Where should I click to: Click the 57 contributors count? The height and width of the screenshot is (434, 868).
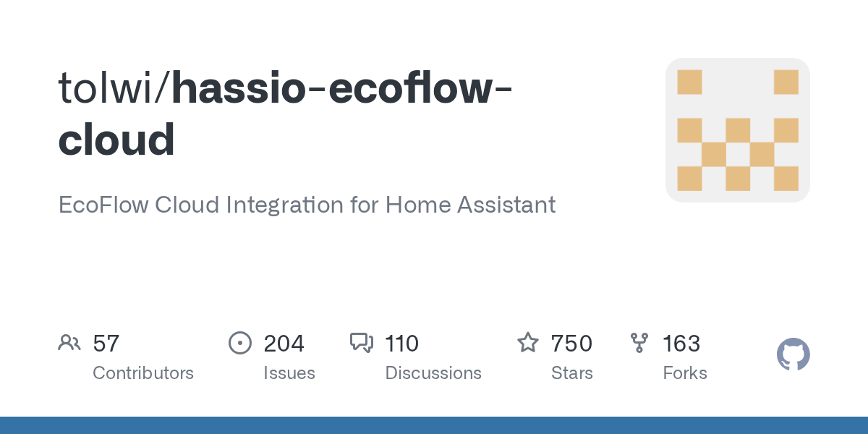pyautogui.click(x=106, y=344)
